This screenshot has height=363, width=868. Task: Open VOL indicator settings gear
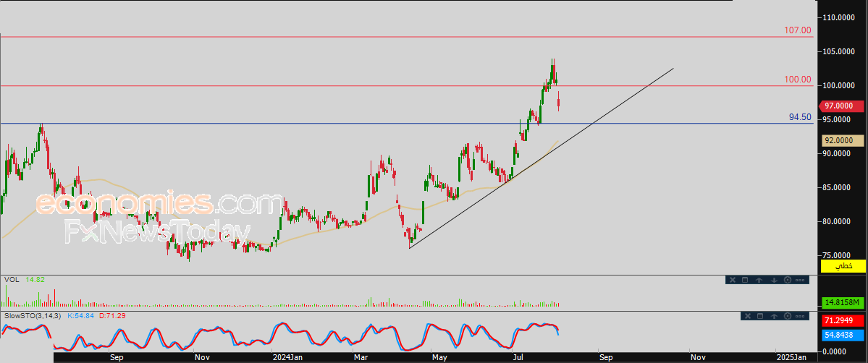788,280
